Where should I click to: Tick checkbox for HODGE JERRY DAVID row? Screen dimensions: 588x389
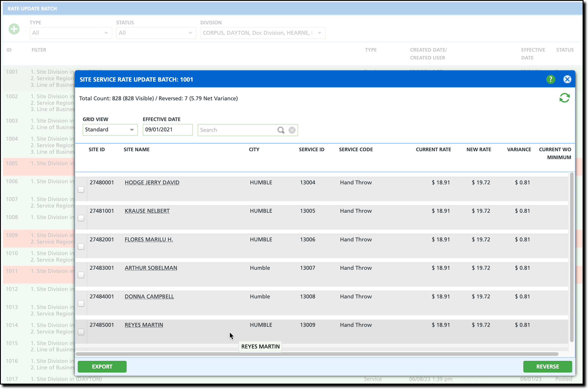coord(81,190)
